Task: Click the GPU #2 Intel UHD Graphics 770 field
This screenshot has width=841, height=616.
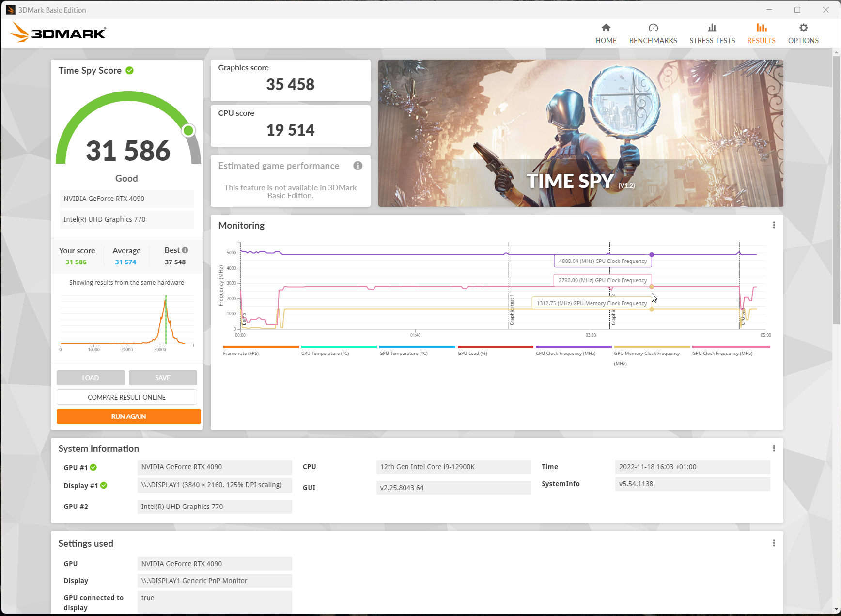Action: click(215, 507)
